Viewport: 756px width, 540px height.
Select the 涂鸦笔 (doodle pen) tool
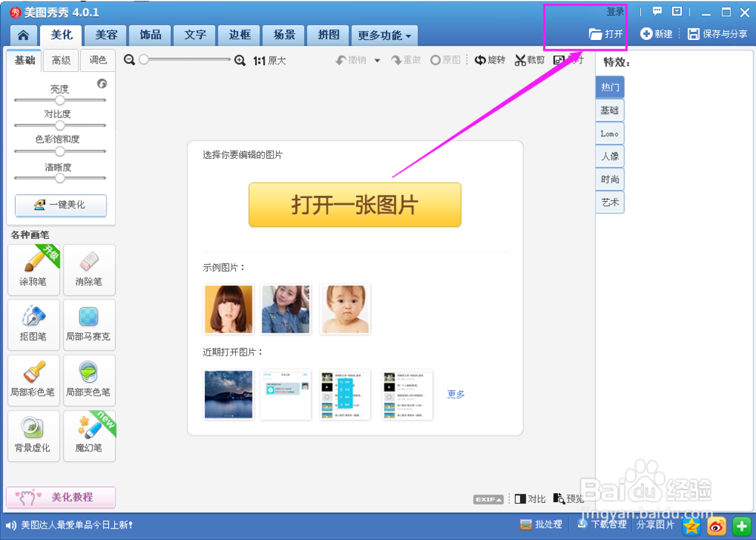(33, 270)
